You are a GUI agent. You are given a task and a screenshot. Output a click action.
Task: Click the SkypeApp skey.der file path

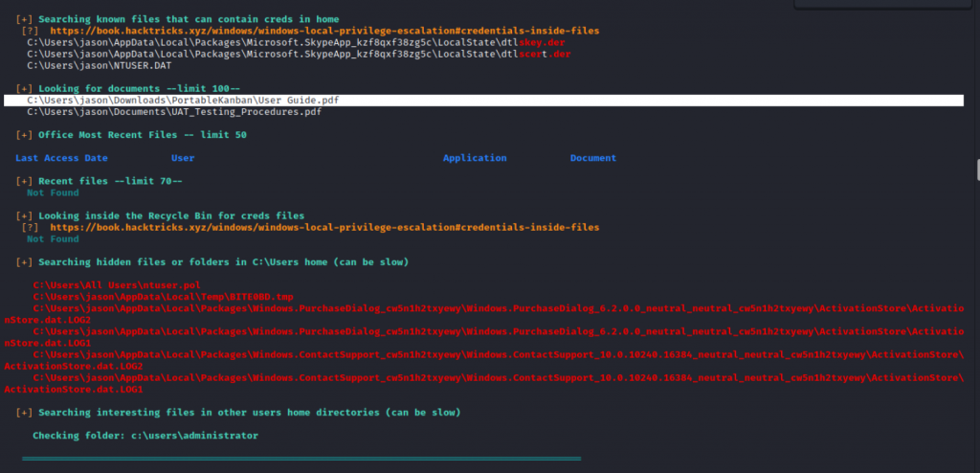point(299,43)
